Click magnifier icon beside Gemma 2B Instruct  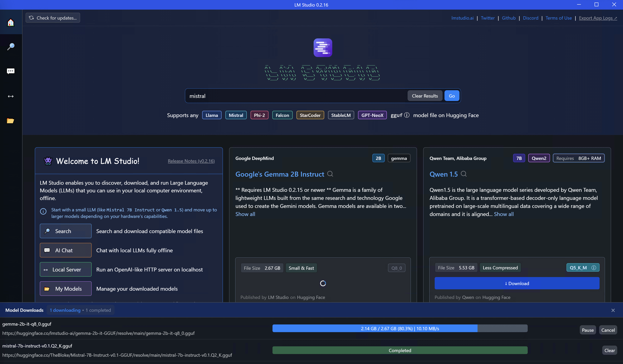tap(330, 174)
